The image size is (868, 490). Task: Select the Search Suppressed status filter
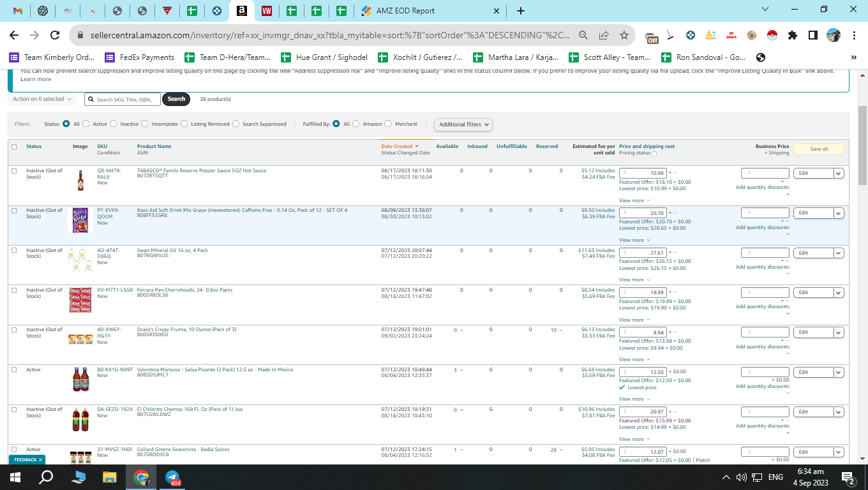tap(236, 124)
